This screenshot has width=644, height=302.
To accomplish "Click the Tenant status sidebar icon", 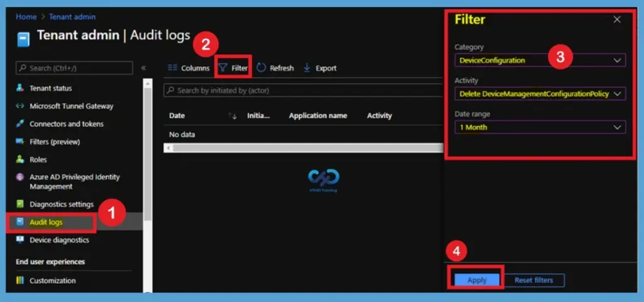I will click(x=19, y=88).
